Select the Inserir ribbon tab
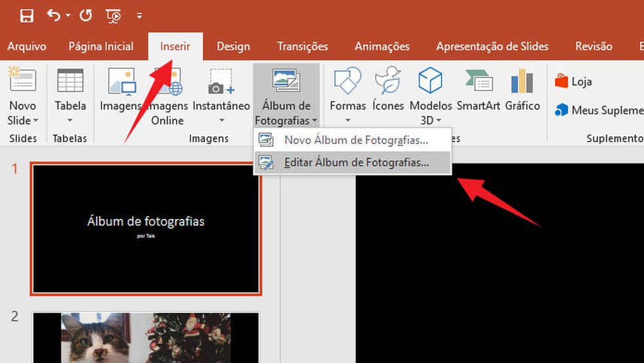Viewport: 644px width, 363px height. [x=175, y=47]
